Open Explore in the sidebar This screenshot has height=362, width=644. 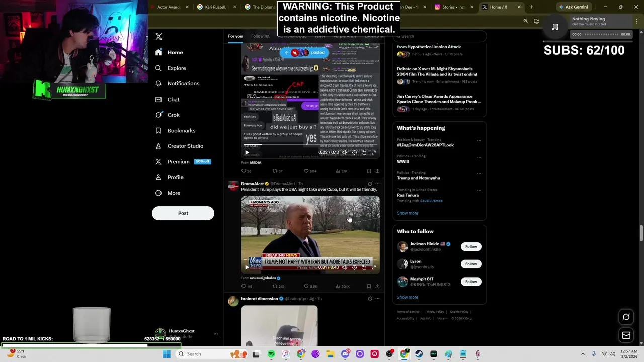pos(171,68)
